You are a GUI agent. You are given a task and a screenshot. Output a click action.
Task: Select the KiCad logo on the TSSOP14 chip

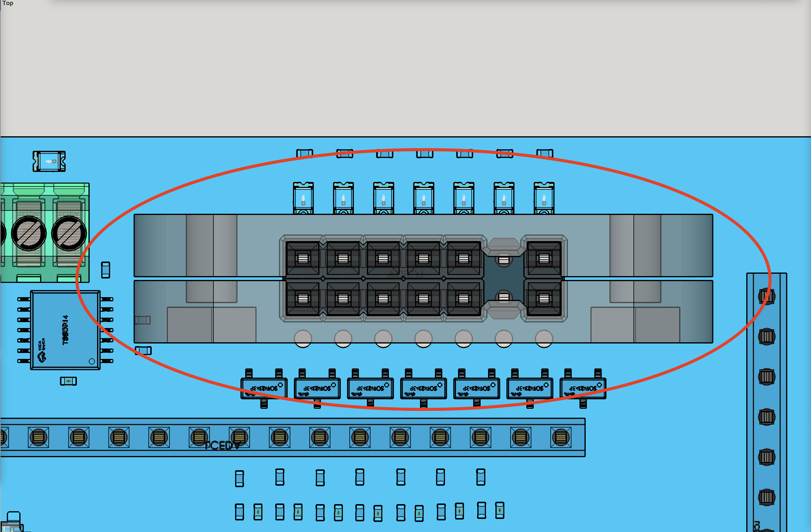(x=42, y=350)
